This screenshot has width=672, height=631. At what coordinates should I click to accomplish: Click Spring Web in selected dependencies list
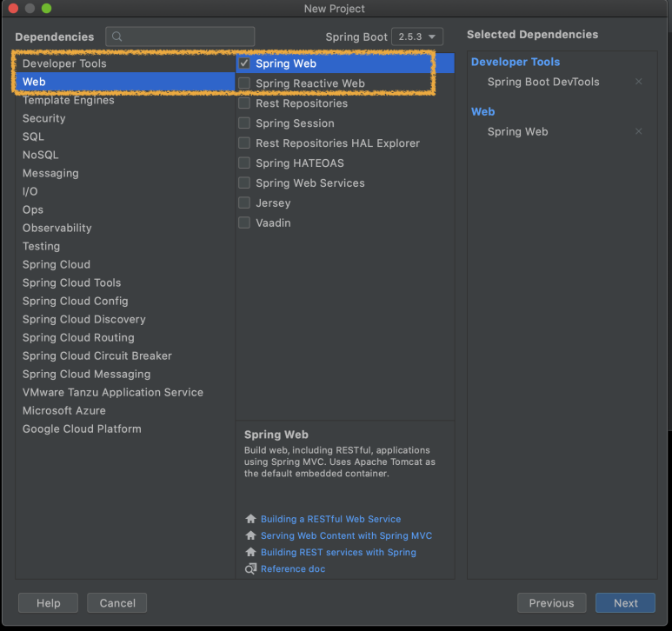pos(518,131)
